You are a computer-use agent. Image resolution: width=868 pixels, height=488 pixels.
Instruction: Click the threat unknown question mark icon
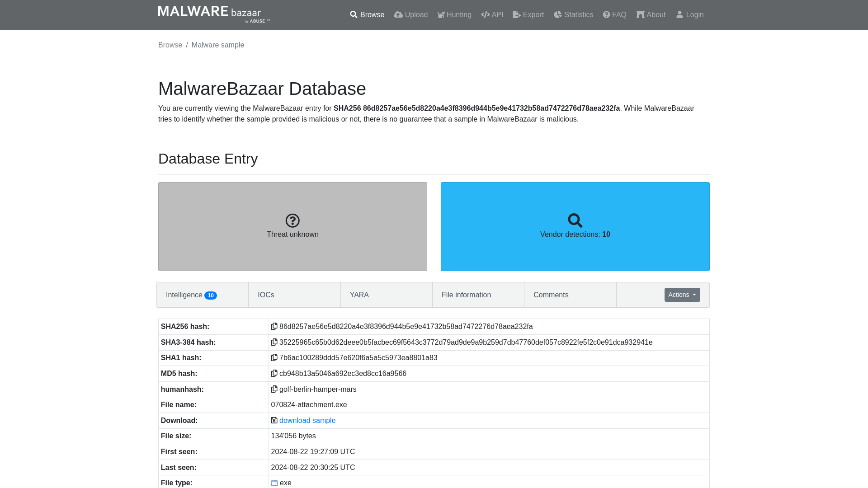pos(292,220)
